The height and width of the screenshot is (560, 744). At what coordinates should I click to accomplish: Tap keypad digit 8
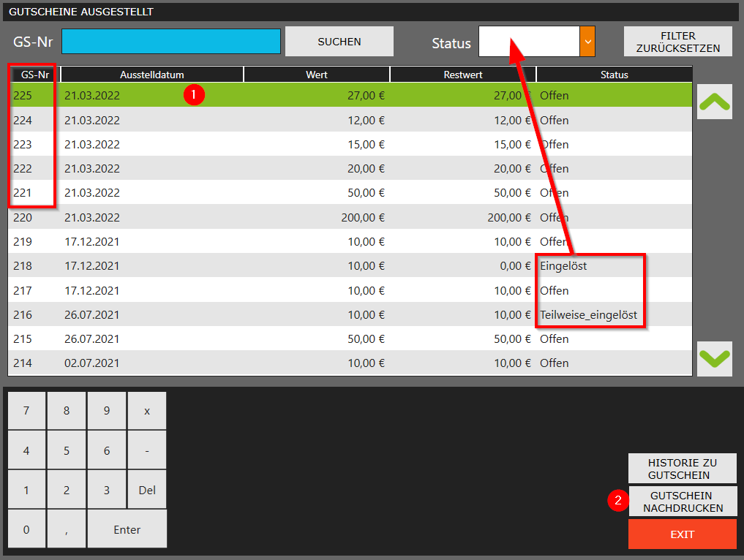[67, 410]
